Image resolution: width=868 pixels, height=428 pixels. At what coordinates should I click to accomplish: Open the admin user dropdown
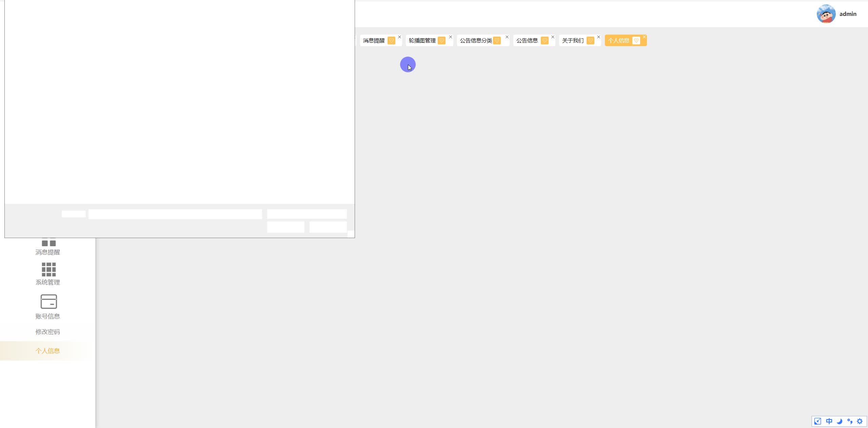point(848,14)
